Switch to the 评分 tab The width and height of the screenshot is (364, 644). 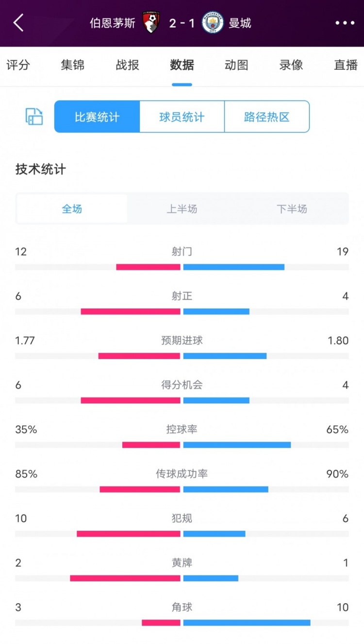18,65
